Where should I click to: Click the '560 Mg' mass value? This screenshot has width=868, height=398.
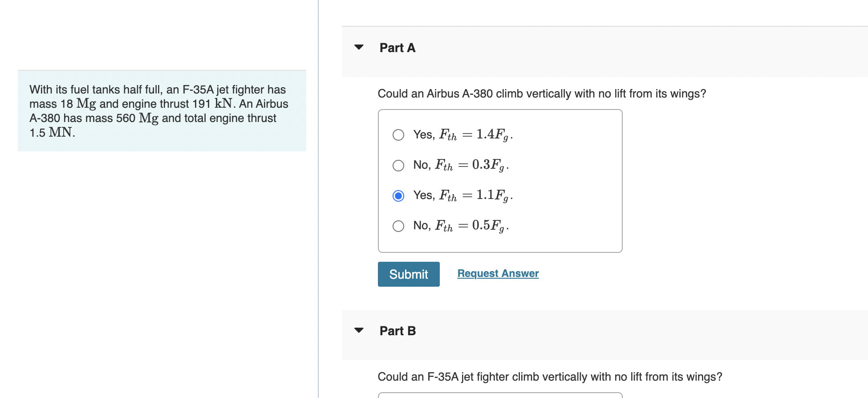[137, 118]
